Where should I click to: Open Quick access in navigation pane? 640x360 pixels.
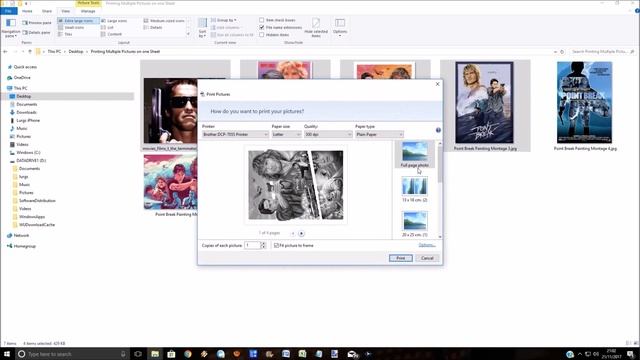[24, 67]
